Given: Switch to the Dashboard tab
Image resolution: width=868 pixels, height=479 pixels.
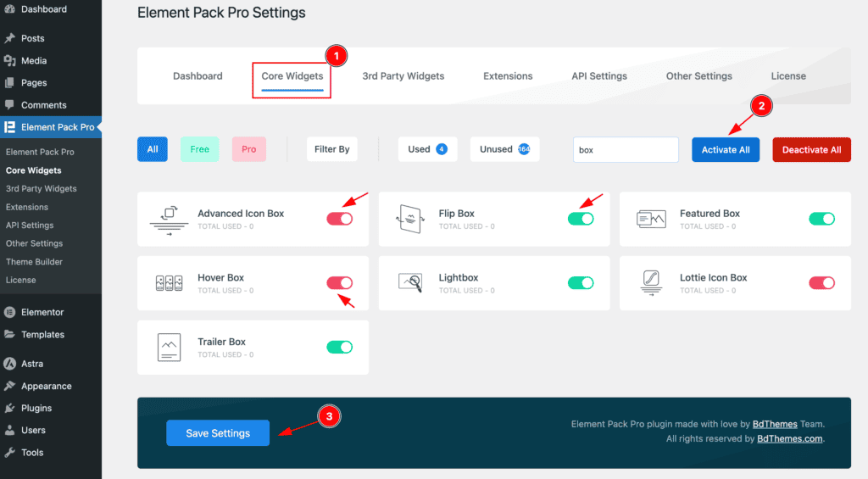Looking at the screenshot, I should [198, 75].
